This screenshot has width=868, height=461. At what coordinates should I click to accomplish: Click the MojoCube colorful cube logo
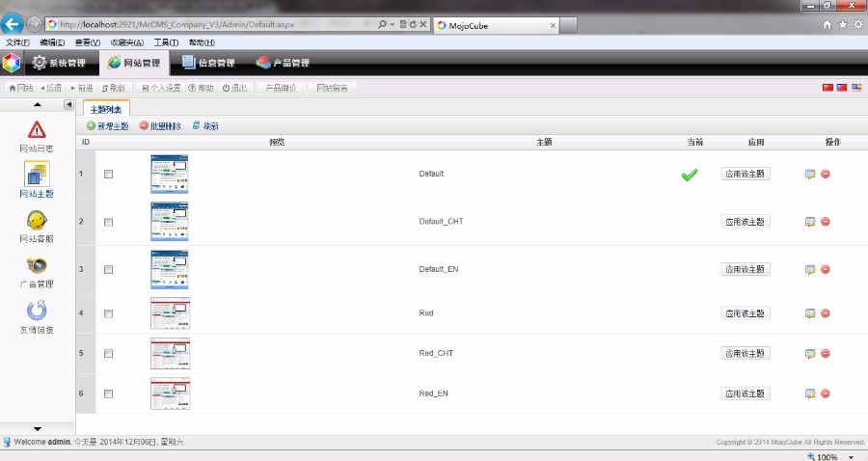(x=11, y=63)
